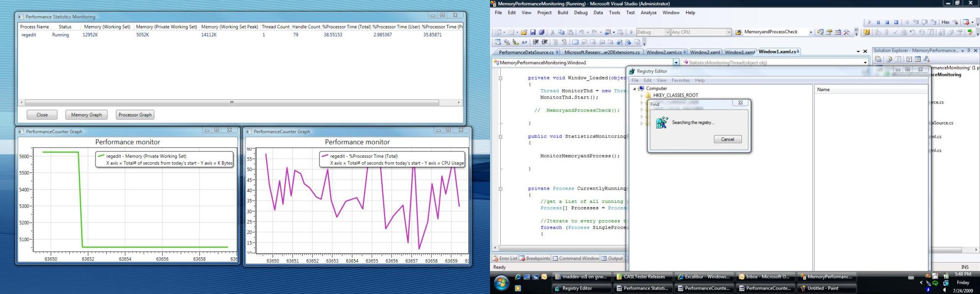Image resolution: width=980 pixels, height=294 pixels.
Task: Click the Memory (Working Set) column header
Action: 107,27
